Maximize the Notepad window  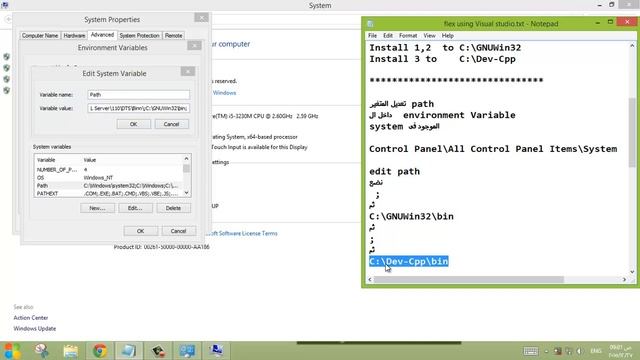(x=610, y=22)
